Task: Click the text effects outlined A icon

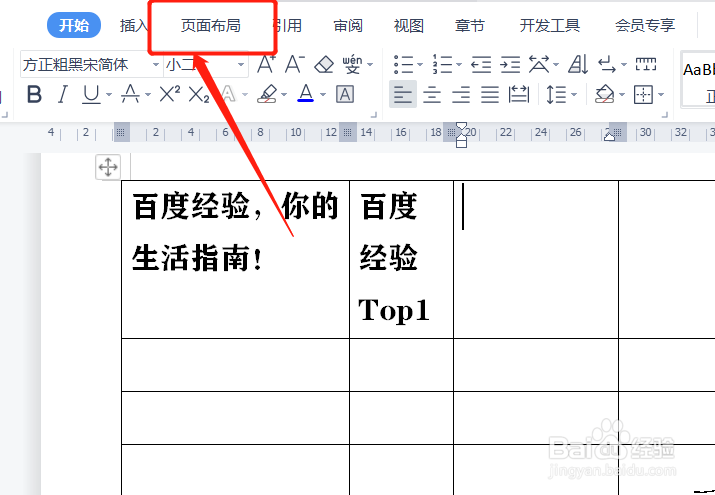Action: click(x=228, y=95)
